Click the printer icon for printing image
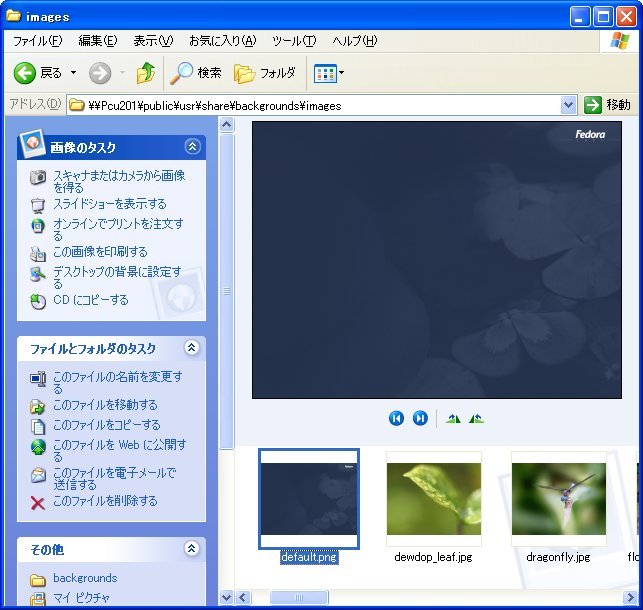The width and height of the screenshot is (643, 610). 38,254
